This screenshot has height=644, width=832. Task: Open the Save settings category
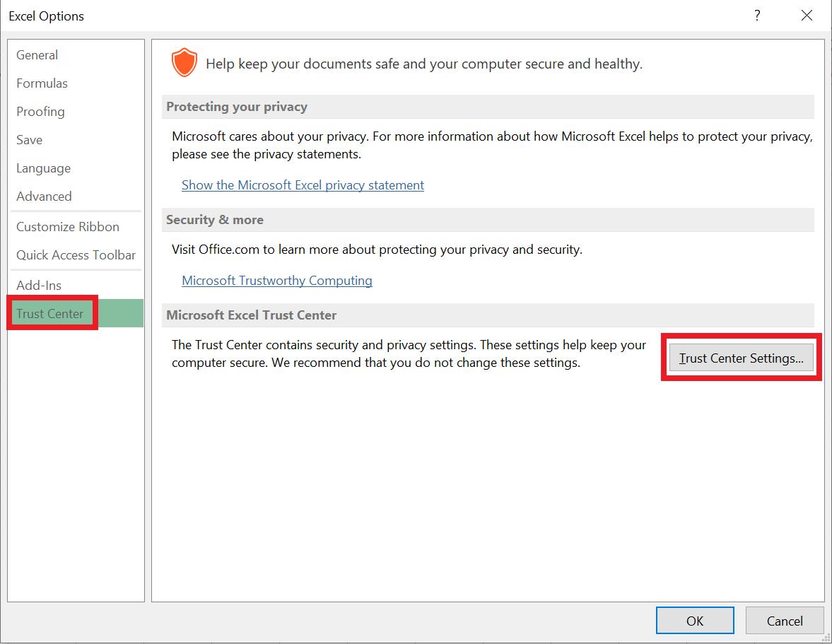point(29,140)
